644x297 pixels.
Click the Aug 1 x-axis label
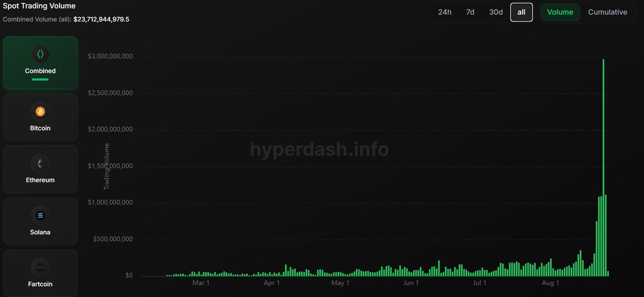point(550,282)
